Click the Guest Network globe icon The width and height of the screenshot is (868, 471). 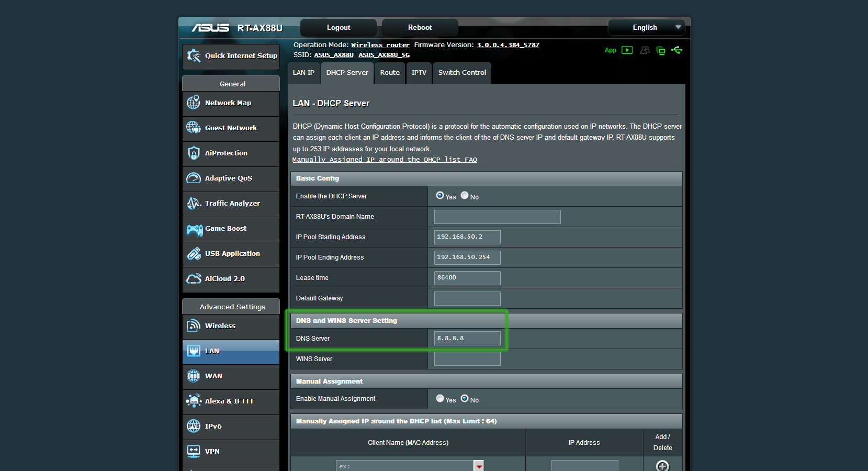click(x=194, y=128)
